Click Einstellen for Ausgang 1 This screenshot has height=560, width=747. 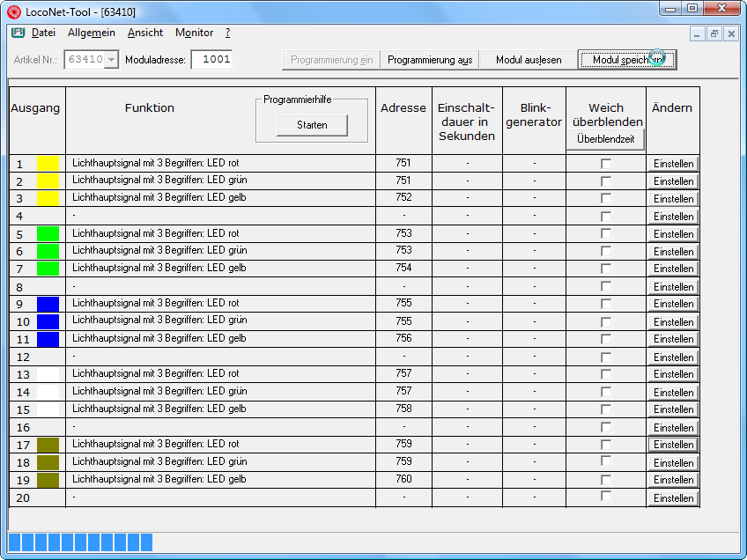click(673, 164)
